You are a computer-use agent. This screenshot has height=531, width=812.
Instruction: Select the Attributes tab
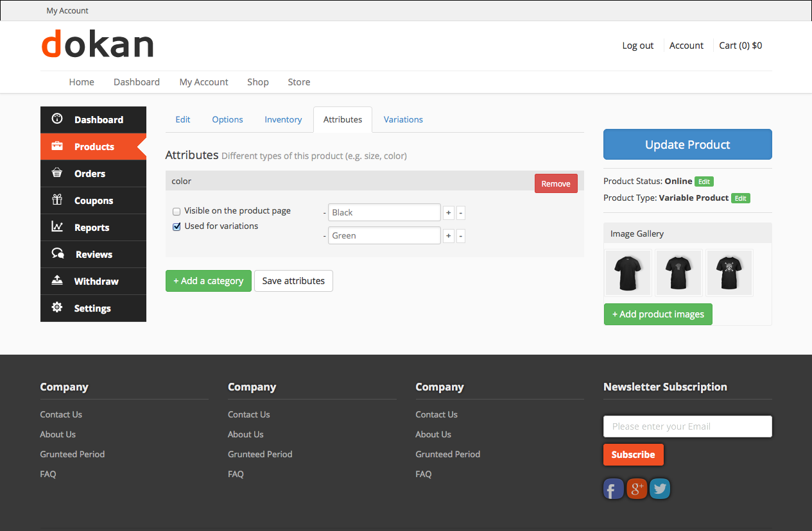343,119
